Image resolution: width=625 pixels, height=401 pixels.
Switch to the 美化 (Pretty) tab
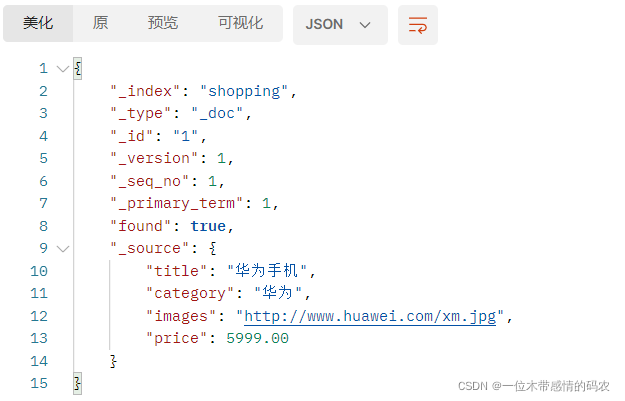(x=38, y=24)
